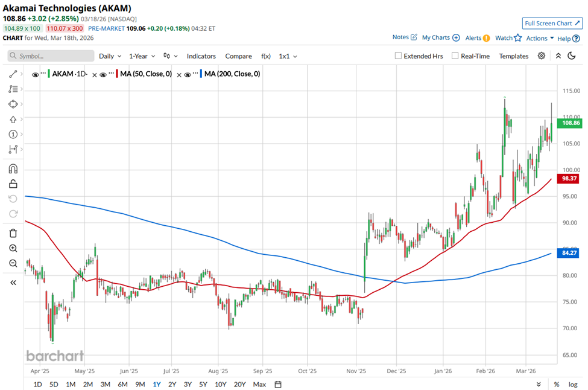
Task: Click the 108.86 current price label
Action: pyautogui.click(x=570, y=123)
